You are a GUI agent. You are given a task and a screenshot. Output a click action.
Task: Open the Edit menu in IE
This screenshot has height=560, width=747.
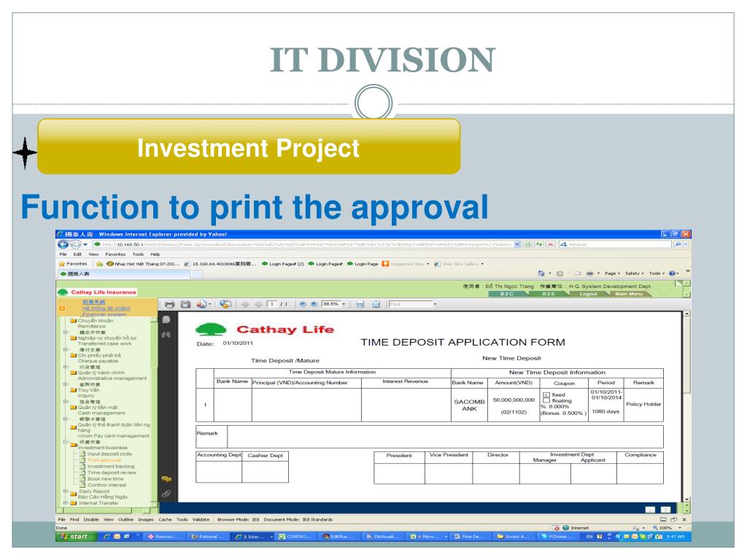tap(77, 254)
